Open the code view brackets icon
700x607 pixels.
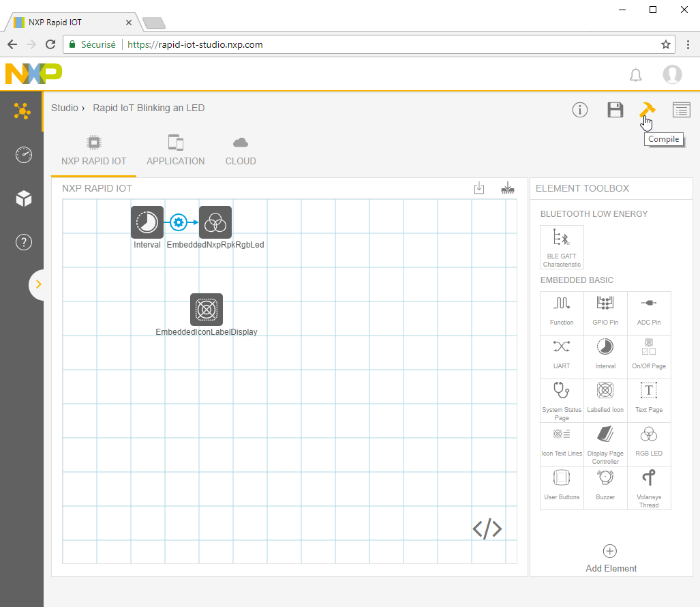(487, 529)
